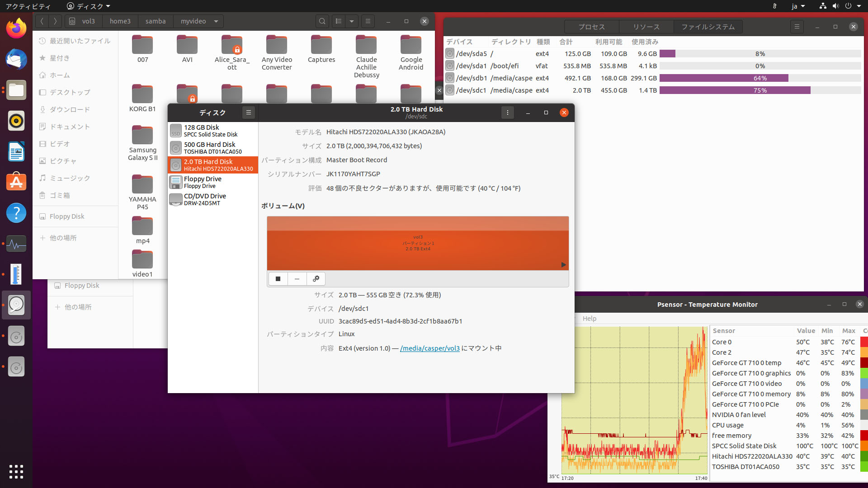Image resolution: width=868 pixels, height=488 pixels.
Task: Open System Monitor hamburger menu
Action: pos(797,27)
